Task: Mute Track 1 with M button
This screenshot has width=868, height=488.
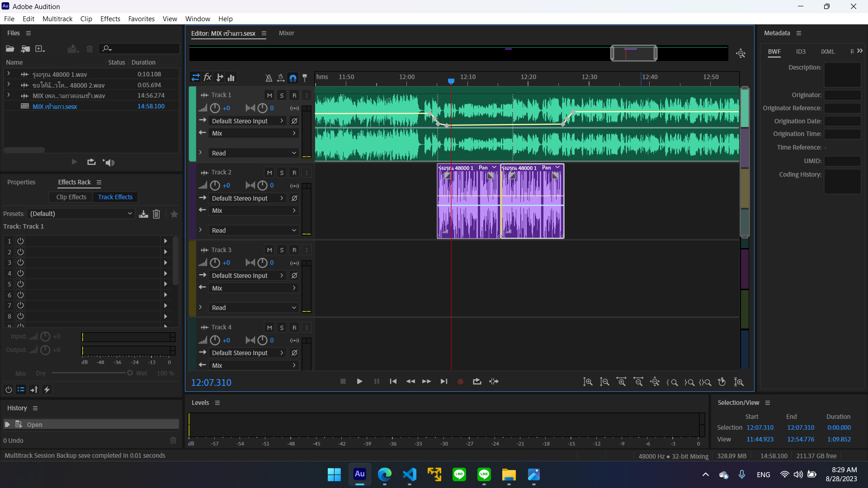Action: point(269,95)
